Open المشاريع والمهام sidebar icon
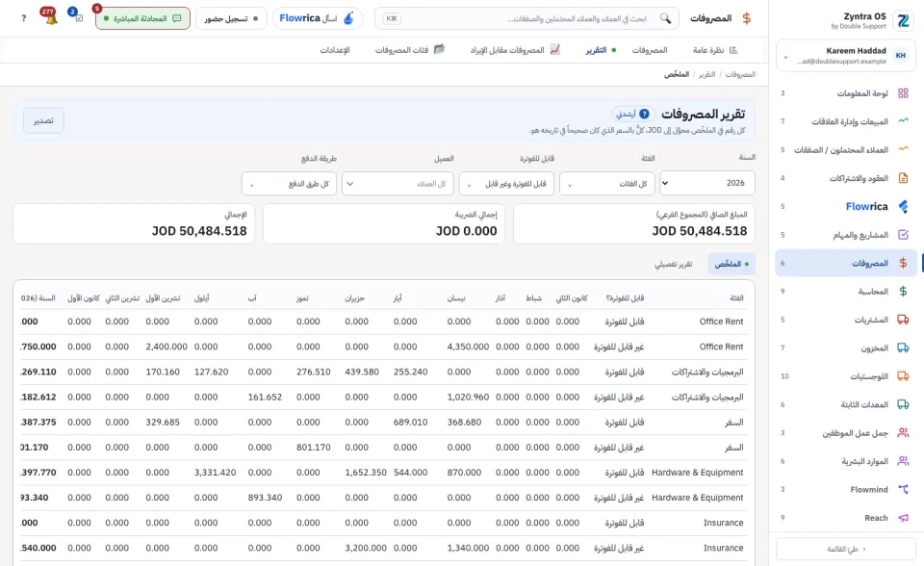The width and height of the screenshot is (924, 566). coord(903,235)
